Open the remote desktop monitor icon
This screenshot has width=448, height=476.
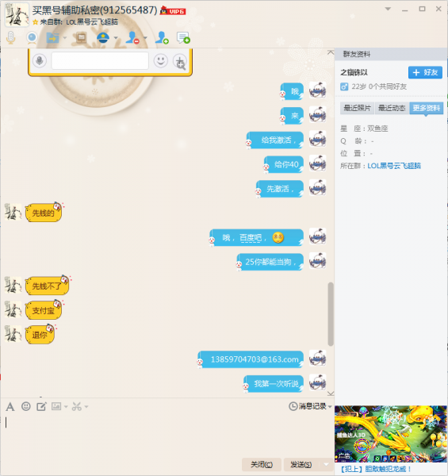tap(81, 37)
